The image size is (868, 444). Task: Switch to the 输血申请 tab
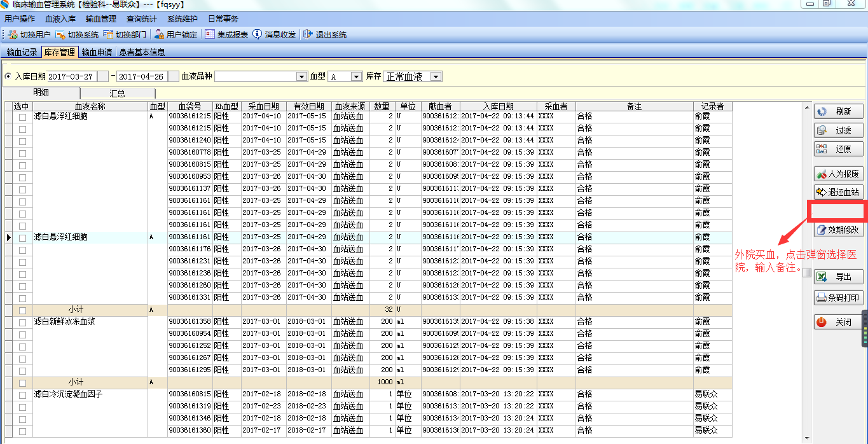pyautogui.click(x=97, y=52)
